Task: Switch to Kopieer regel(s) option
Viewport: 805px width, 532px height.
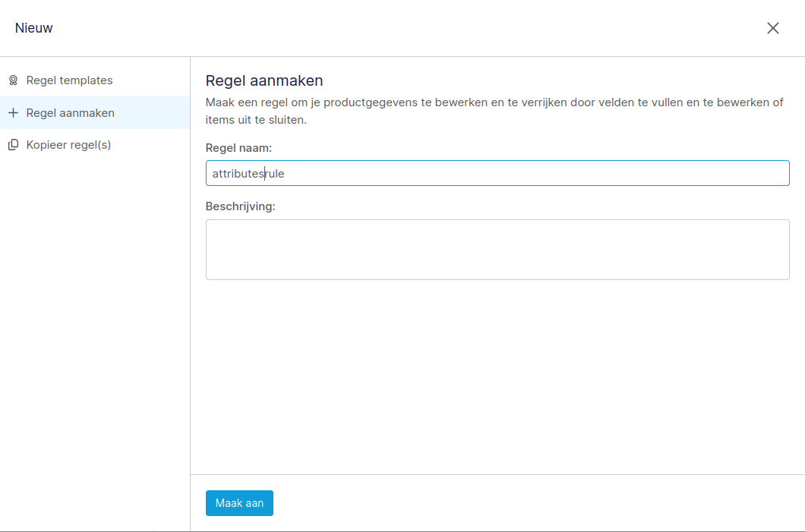Action: [x=68, y=145]
